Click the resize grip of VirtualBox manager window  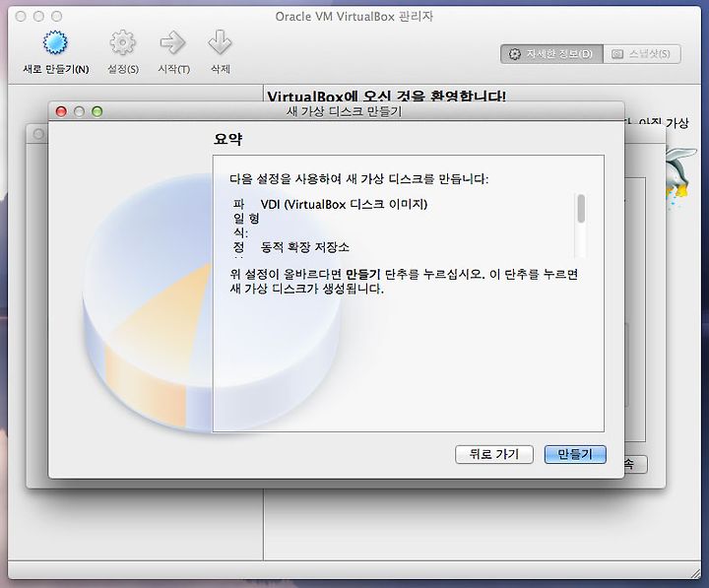coord(695,573)
